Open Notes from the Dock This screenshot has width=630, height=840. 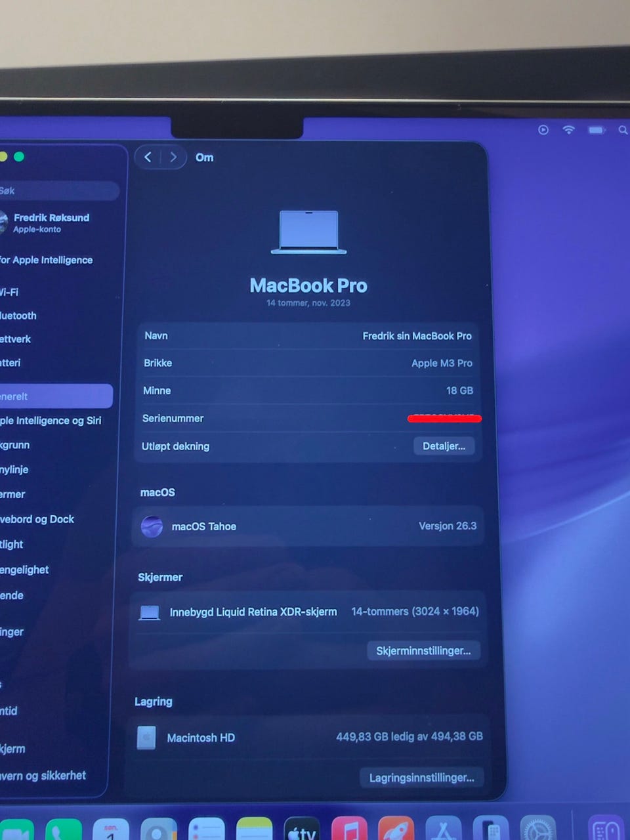point(254,829)
